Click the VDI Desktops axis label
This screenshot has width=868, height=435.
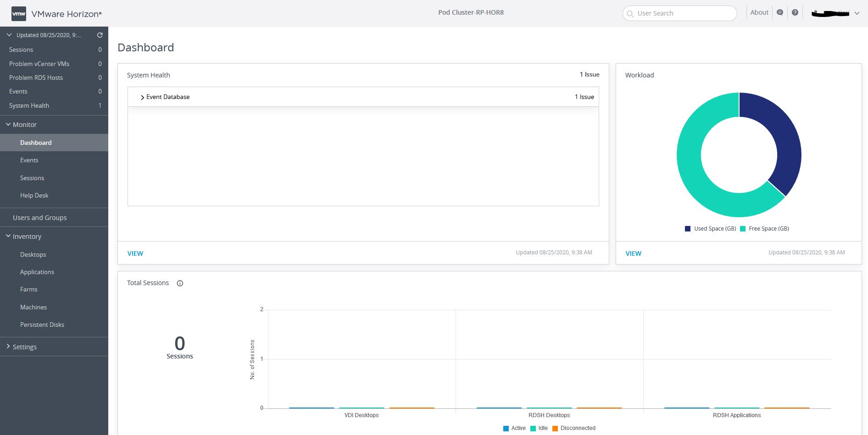pyautogui.click(x=362, y=415)
